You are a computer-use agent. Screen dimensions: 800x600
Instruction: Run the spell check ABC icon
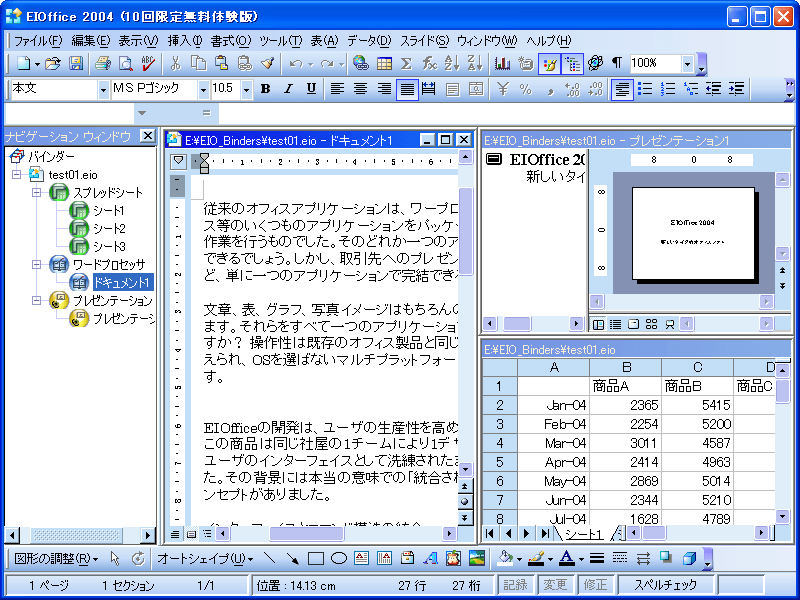coord(148,63)
